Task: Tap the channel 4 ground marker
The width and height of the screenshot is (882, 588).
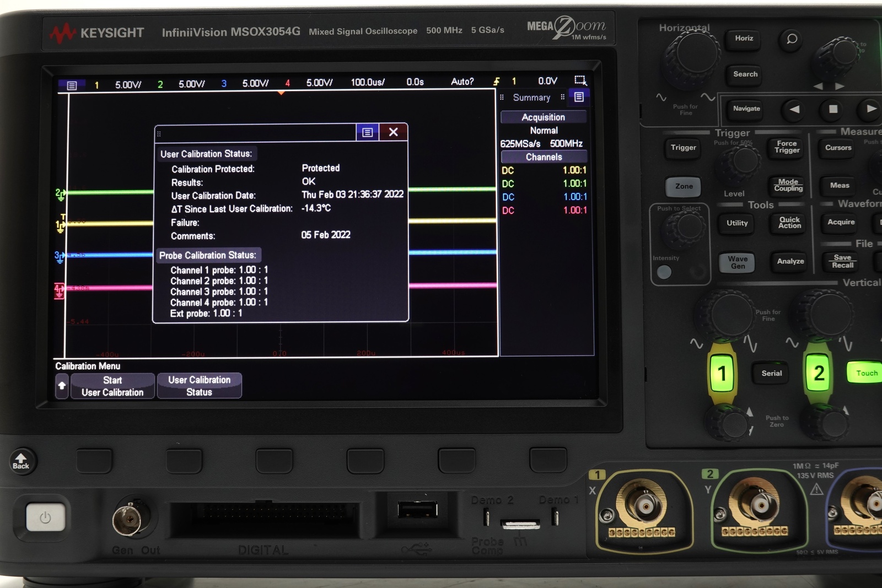Action: coord(59,290)
